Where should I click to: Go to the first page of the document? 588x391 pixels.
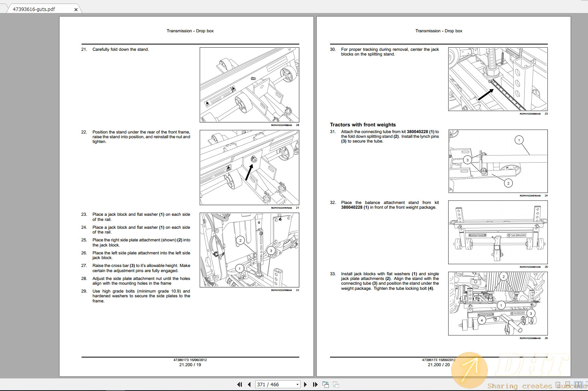[239, 384]
